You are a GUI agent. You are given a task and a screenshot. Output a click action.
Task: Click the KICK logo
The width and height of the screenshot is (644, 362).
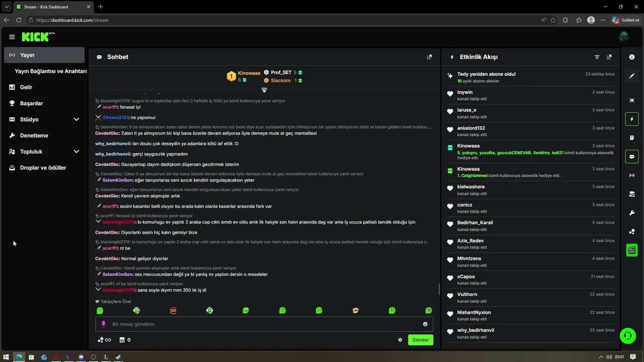click(38, 37)
